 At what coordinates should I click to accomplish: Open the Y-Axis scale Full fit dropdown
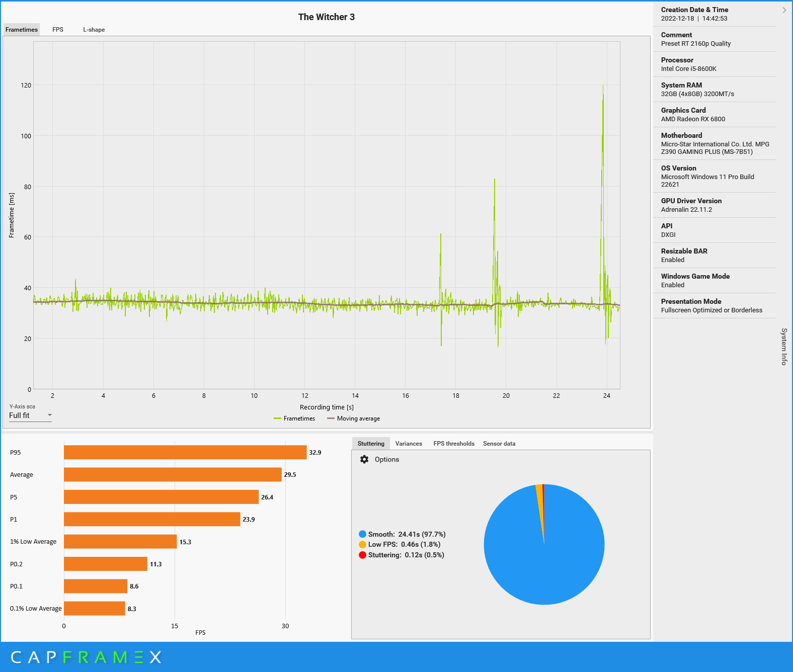pyautogui.click(x=30, y=415)
